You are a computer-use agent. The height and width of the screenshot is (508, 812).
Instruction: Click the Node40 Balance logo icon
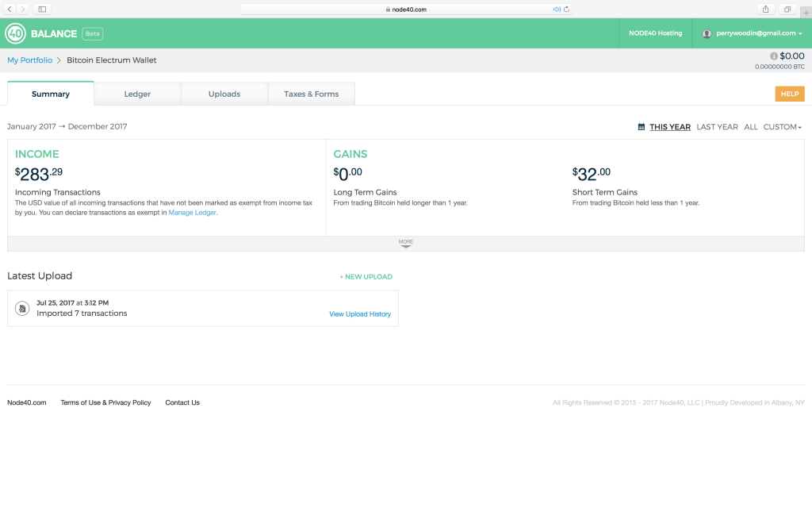[15, 33]
